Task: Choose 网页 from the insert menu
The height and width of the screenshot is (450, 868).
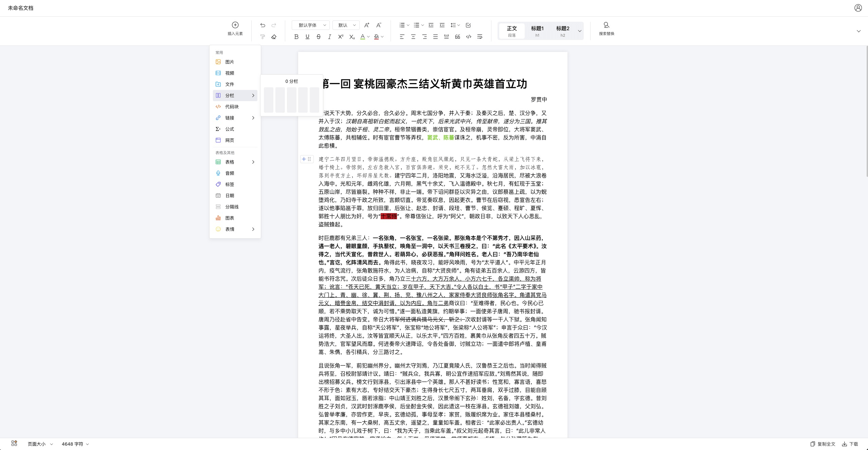Action: click(235, 140)
